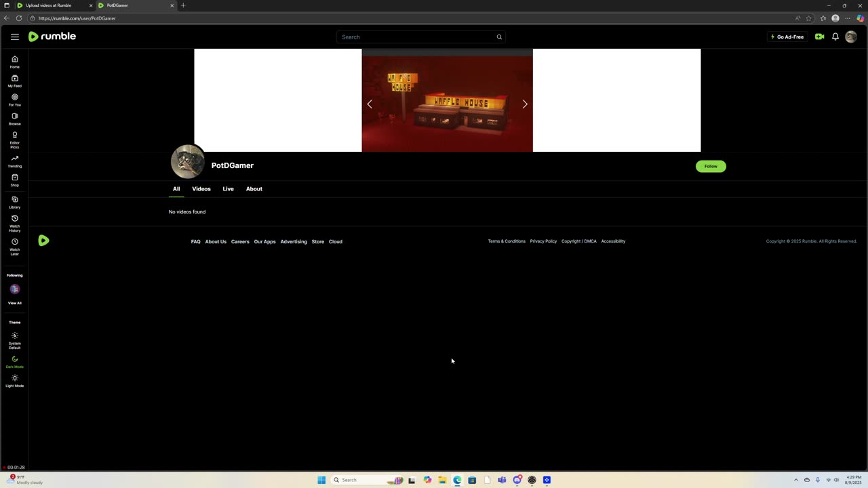Open a new browser tab with plus
Viewport: 868px width, 488px height.
click(x=183, y=5)
